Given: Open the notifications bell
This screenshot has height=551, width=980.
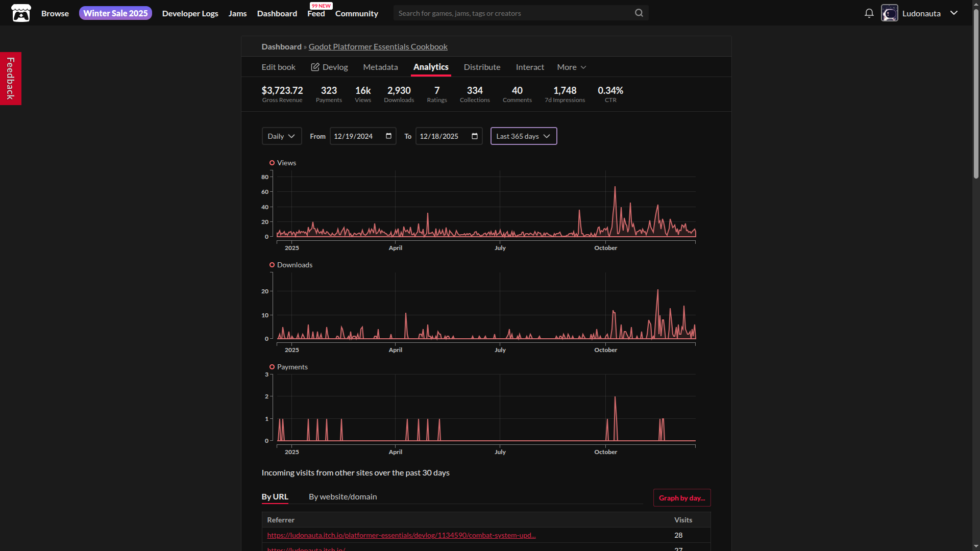Looking at the screenshot, I should (x=869, y=13).
